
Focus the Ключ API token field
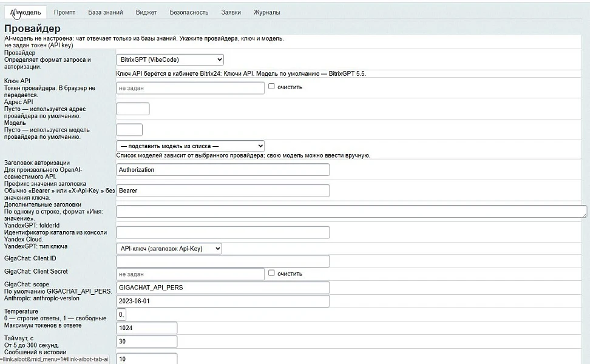click(191, 88)
